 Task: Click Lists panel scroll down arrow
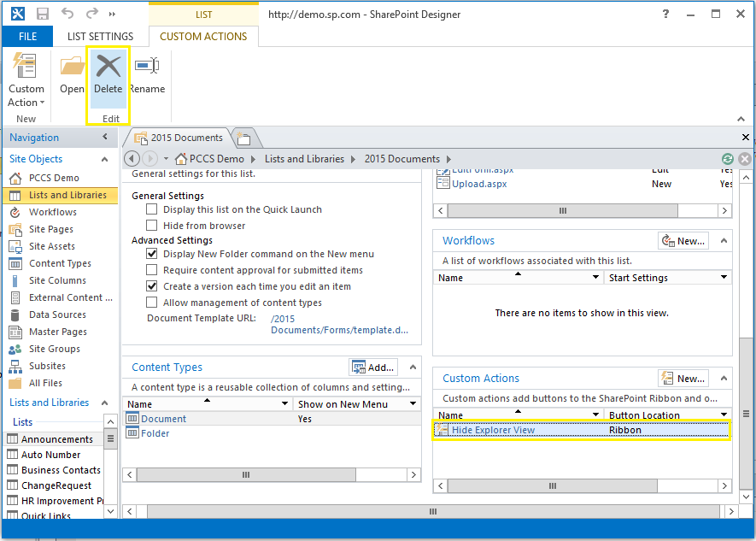(x=110, y=510)
